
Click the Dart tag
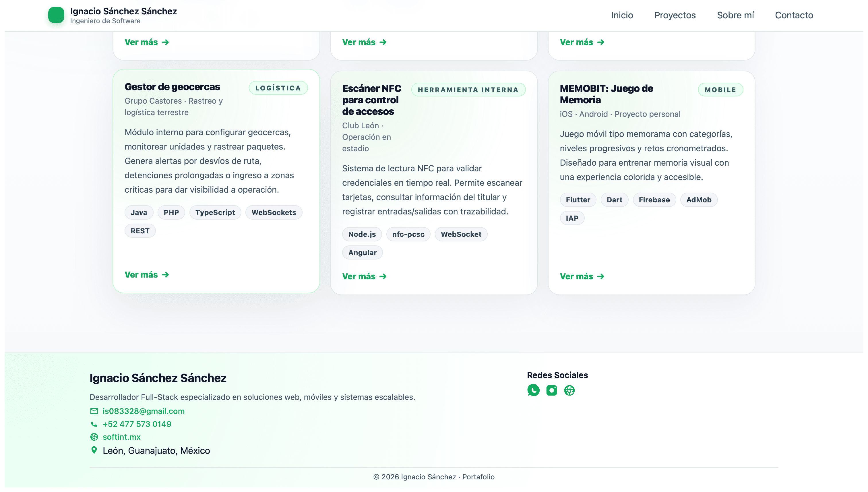click(x=614, y=200)
